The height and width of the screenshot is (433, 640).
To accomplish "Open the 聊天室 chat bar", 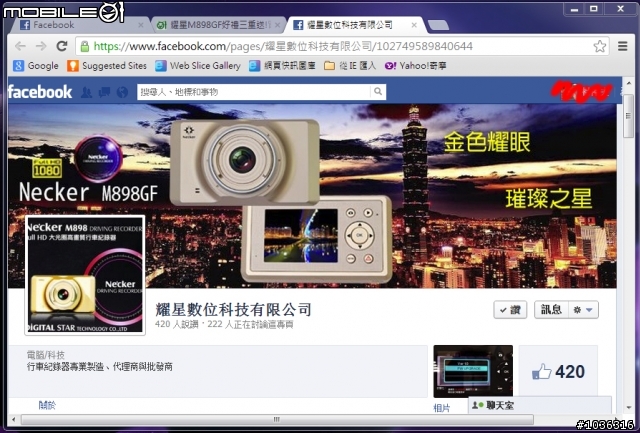I will click(540, 406).
